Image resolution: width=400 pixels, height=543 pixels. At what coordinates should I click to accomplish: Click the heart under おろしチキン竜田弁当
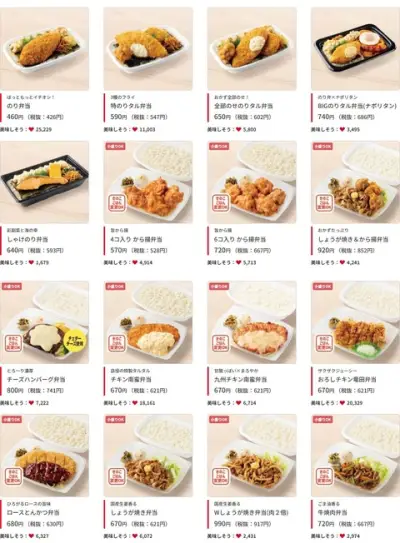click(x=342, y=403)
